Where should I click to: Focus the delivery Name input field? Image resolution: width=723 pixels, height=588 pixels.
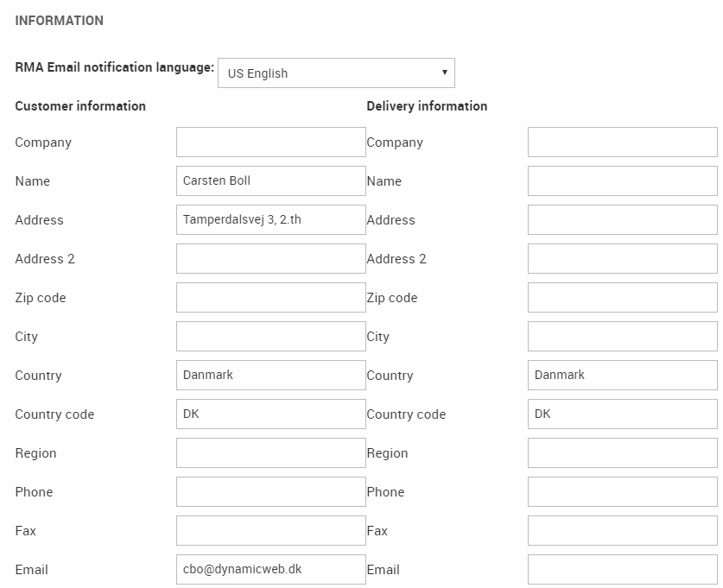coord(622,181)
